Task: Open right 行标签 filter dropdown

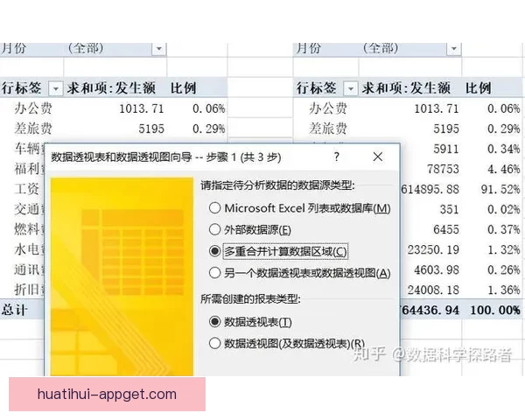Action: [351, 88]
